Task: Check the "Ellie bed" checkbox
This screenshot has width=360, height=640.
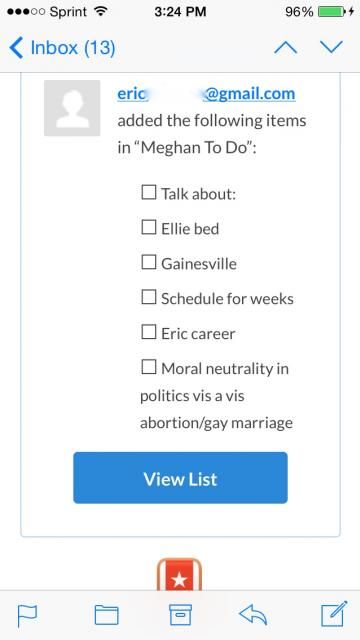Action: tap(149, 227)
